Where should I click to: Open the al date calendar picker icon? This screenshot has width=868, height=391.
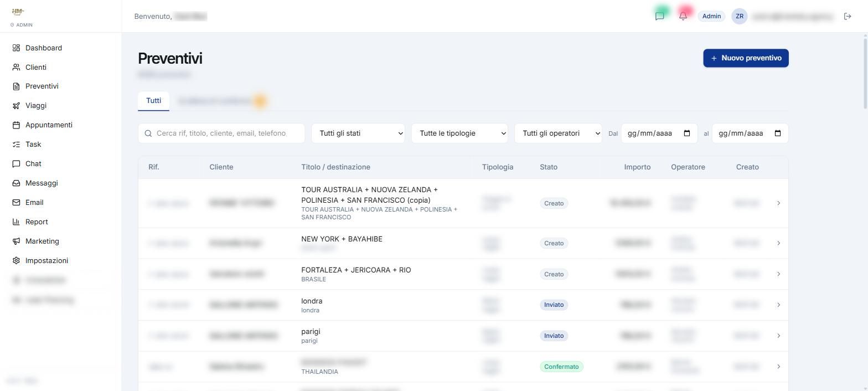click(778, 133)
